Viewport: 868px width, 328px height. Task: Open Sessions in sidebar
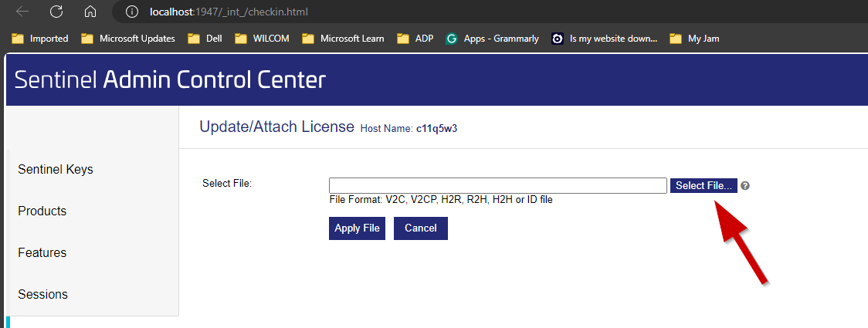42,294
